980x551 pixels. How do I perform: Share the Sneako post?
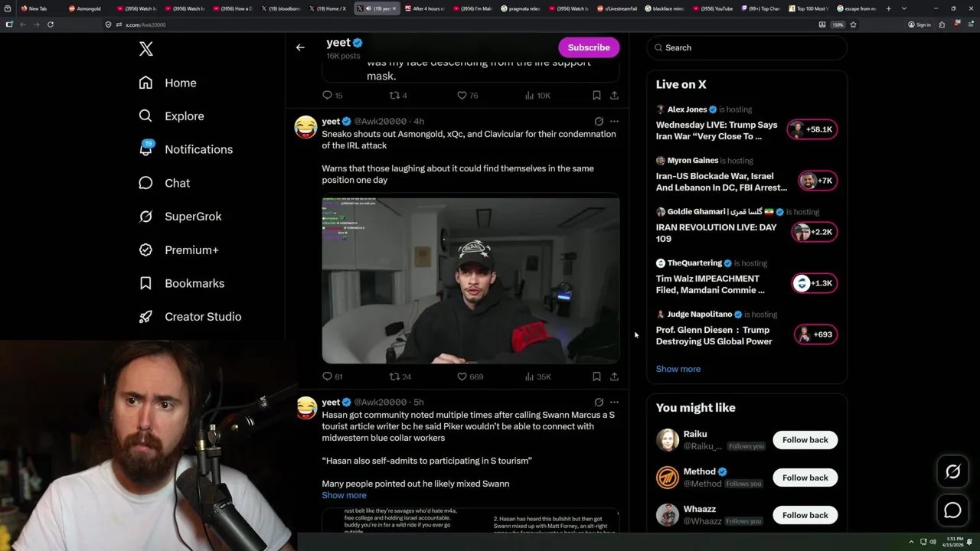coord(614,377)
